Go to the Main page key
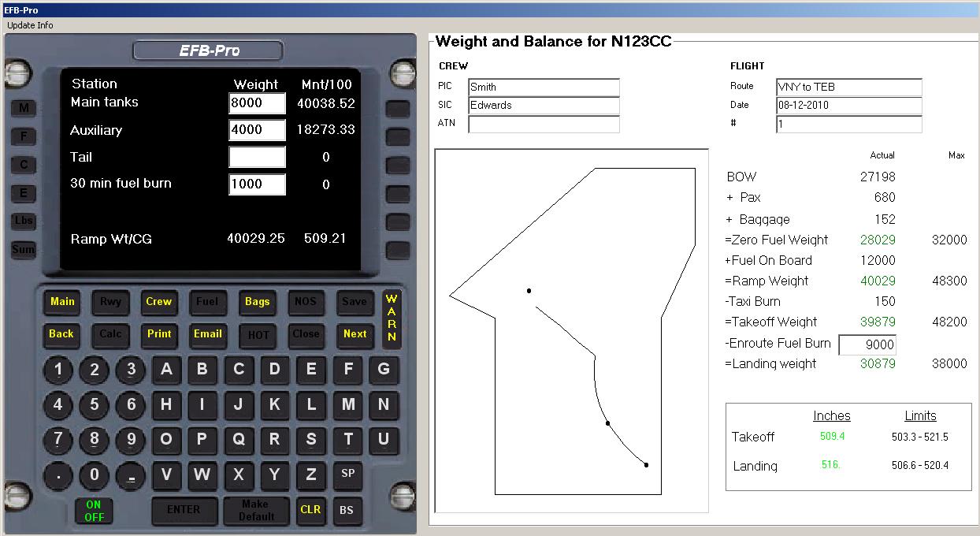 62,302
